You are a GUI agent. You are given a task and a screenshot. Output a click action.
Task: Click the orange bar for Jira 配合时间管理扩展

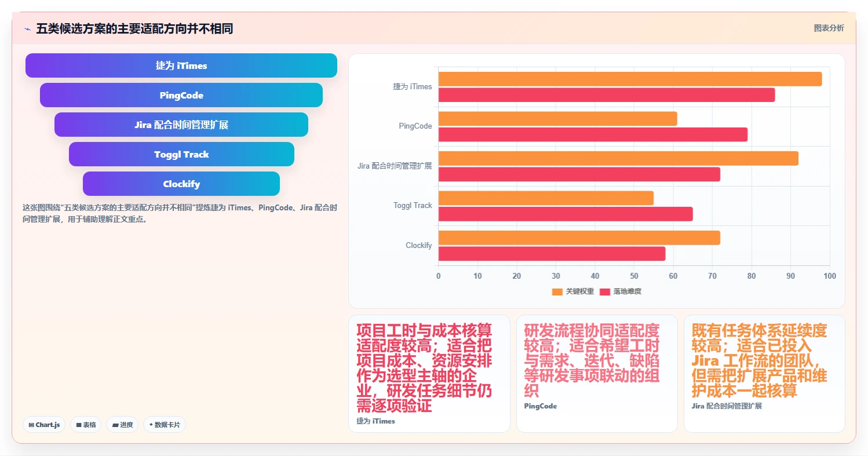pos(618,158)
